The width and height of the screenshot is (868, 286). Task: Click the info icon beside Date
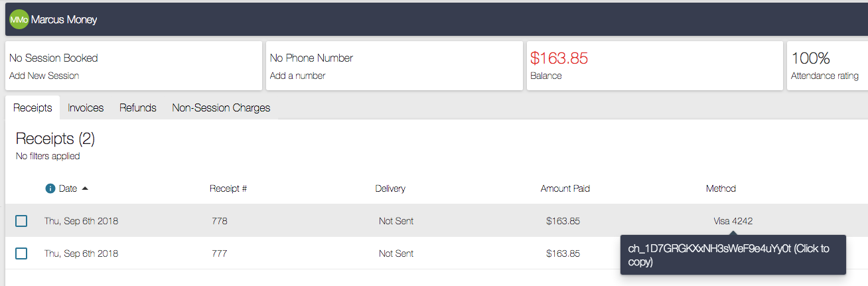tap(50, 188)
